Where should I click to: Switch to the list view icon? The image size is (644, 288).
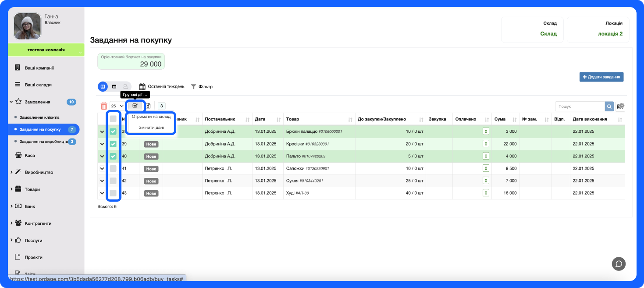(103, 87)
